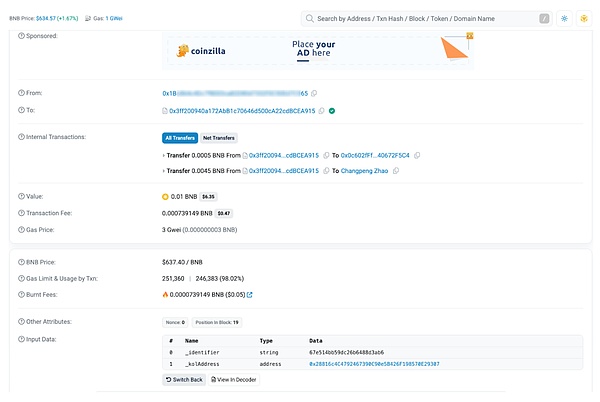
Task: Open the Burnt Fees external link icon
Action: 249,295
